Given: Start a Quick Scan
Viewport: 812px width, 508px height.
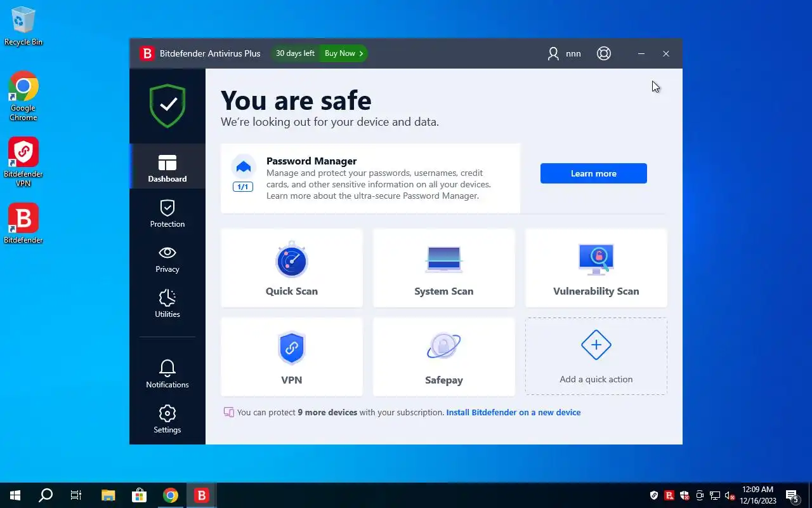Looking at the screenshot, I should click(292, 268).
